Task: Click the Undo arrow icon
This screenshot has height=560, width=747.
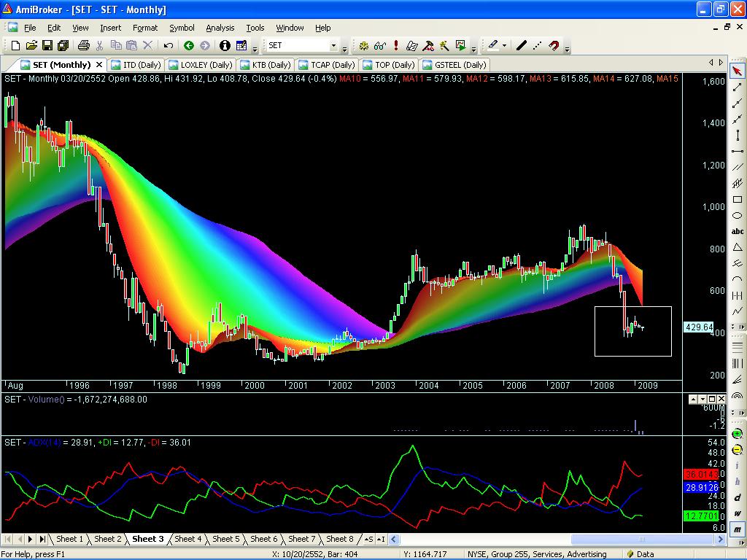Action: point(169,46)
